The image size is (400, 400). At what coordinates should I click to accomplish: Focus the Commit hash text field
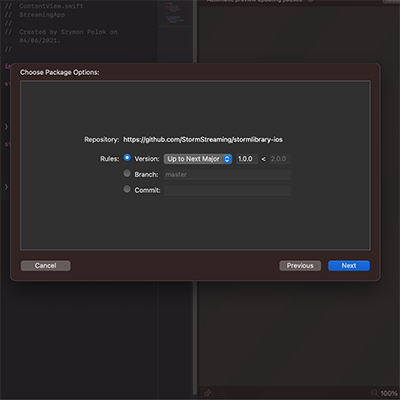[x=227, y=190]
